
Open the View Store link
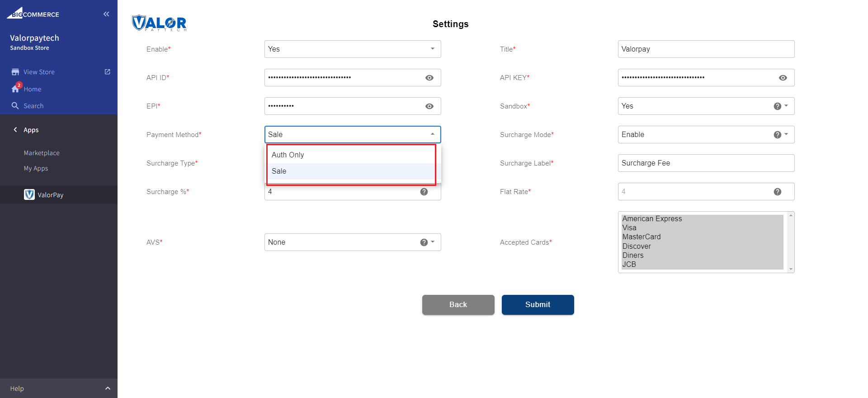39,72
